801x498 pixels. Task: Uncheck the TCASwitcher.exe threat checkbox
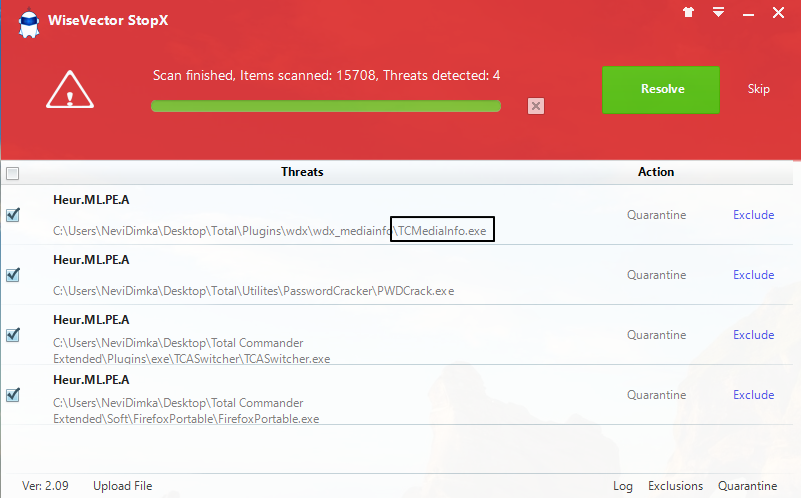pyautogui.click(x=13, y=335)
